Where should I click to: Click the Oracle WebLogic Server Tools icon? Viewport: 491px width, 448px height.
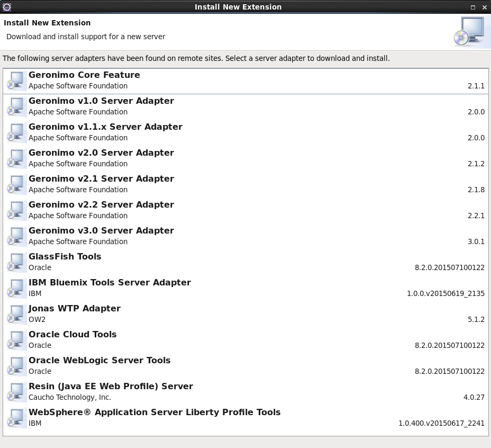pos(16,366)
